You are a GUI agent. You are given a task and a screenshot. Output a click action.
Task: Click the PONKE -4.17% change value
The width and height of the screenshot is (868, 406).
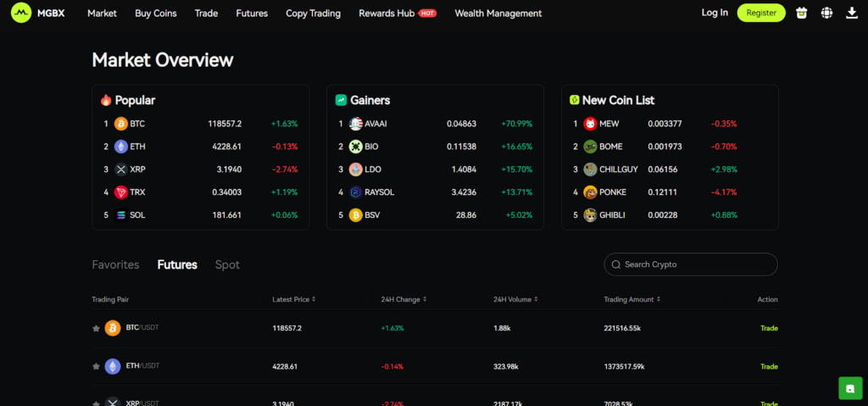[724, 192]
